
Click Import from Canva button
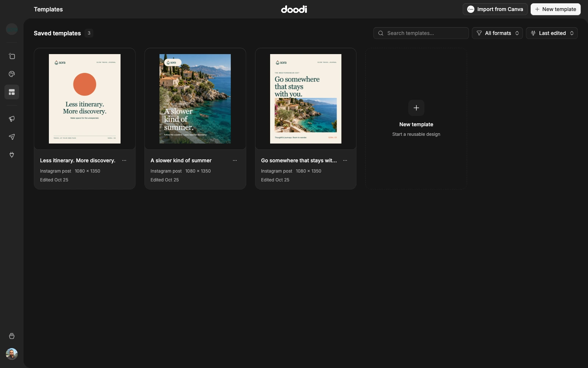[495, 9]
